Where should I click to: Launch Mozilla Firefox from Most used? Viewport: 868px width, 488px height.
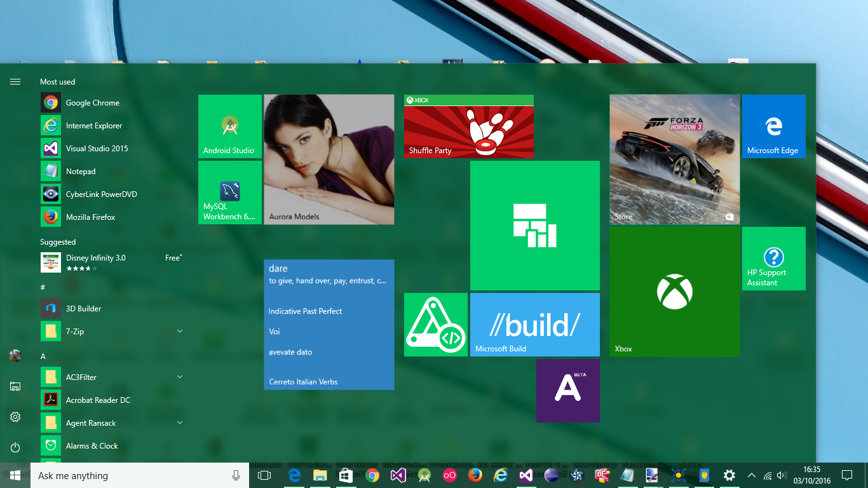pyautogui.click(x=112, y=217)
